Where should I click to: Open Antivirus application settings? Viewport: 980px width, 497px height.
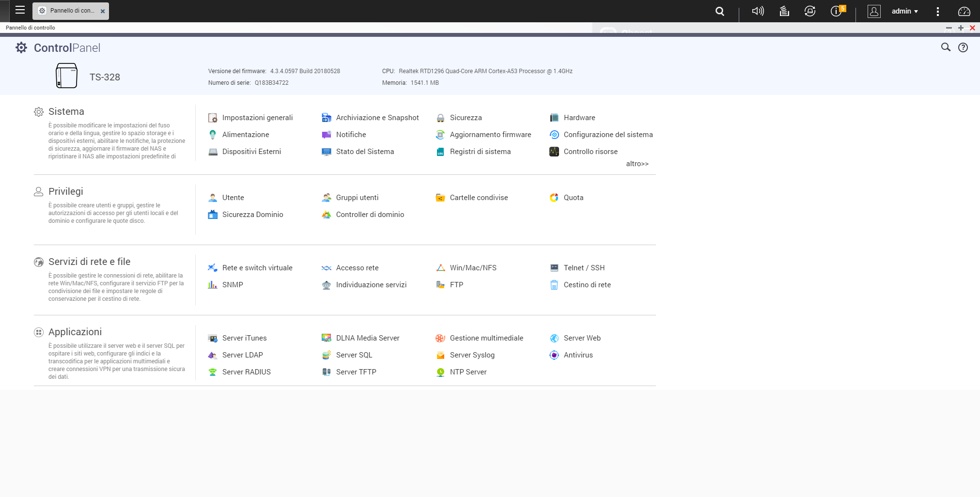(x=578, y=355)
